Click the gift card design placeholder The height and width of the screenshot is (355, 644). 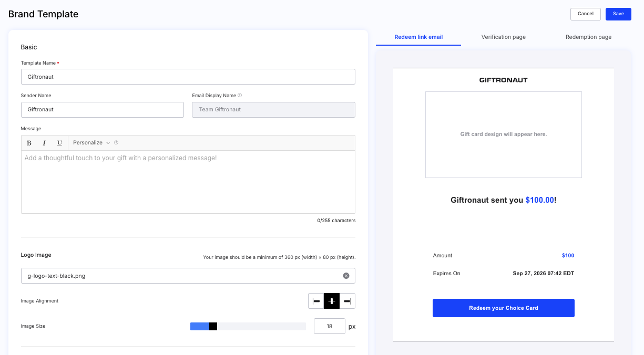click(504, 134)
